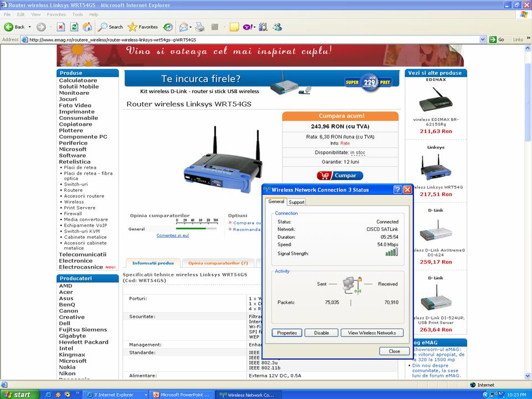The width and height of the screenshot is (532, 399).
Task: Open the Calculatoare category link
Action: (78, 80)
